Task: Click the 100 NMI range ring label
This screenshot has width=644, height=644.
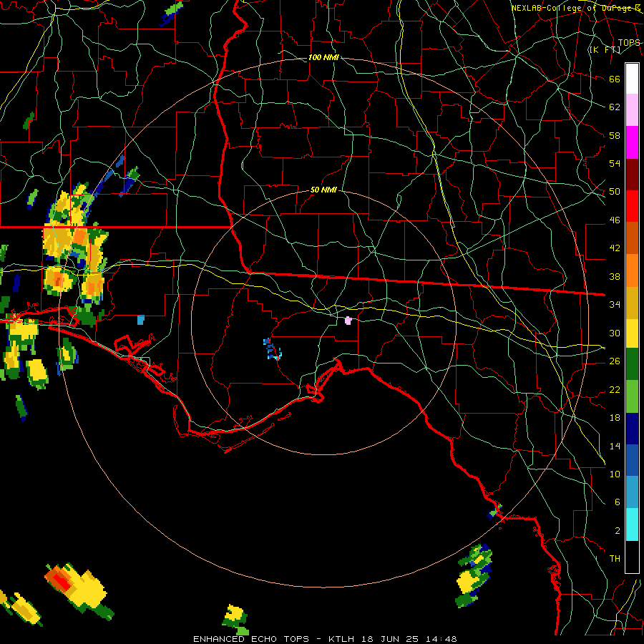Action: click(323, 57)
